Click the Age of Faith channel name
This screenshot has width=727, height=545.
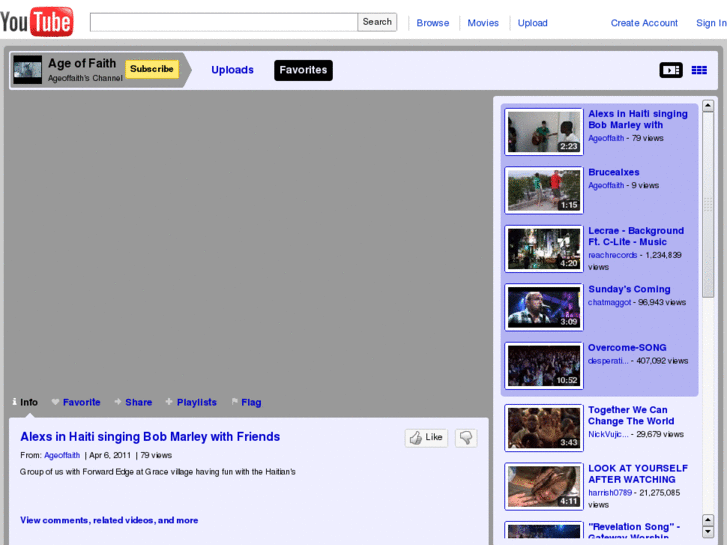click(82, 63)
